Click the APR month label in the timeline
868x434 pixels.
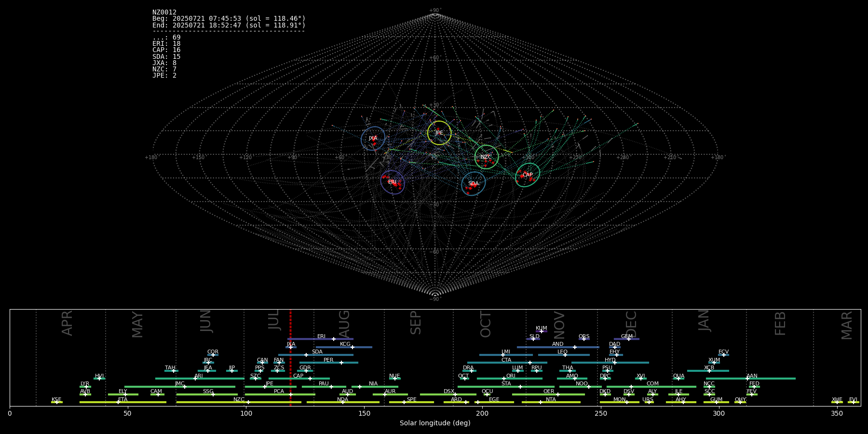(x=67, y=323)
